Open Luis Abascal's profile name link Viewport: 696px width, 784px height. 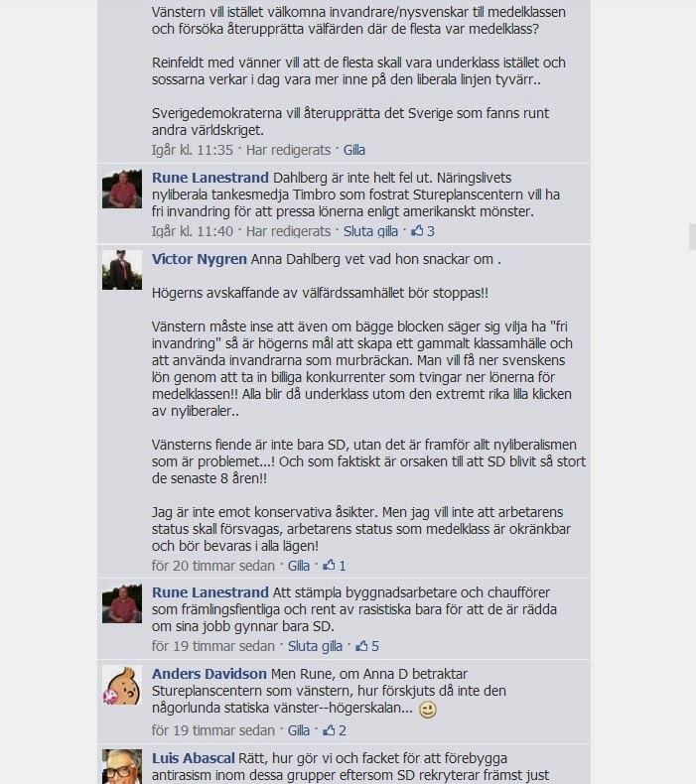click(194, 758)
